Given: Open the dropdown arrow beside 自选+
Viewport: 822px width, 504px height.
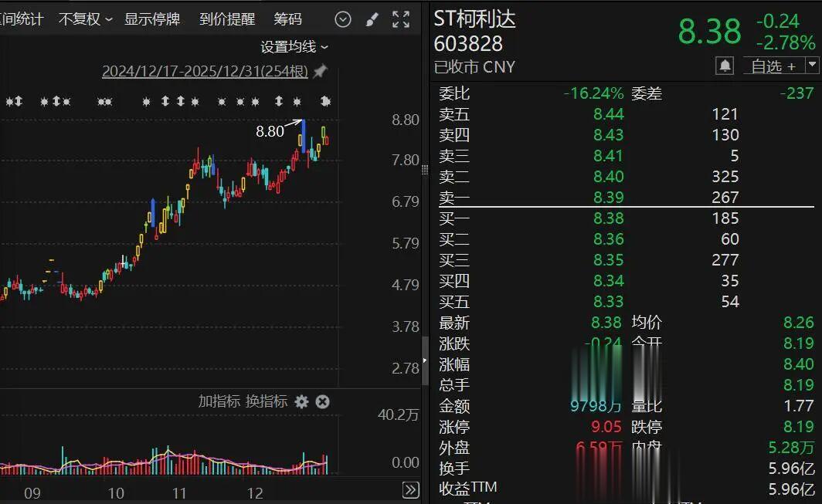Looking at the screenshot, I should 810,66.
